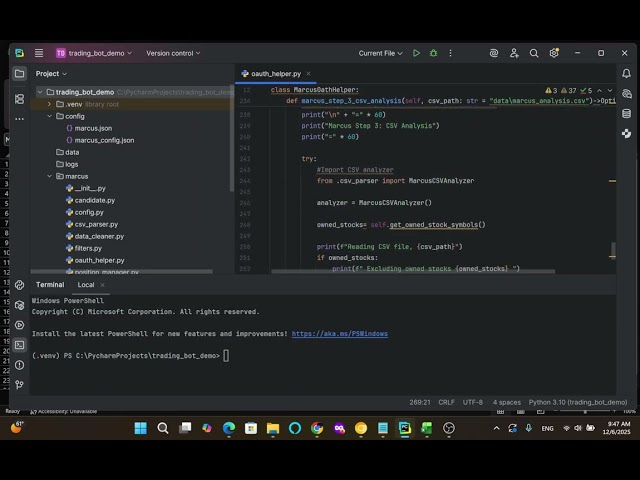This screenshot has height=480, width=640.
Task: Click editor vertical scrollbar thumb
Action: [613, 250]
